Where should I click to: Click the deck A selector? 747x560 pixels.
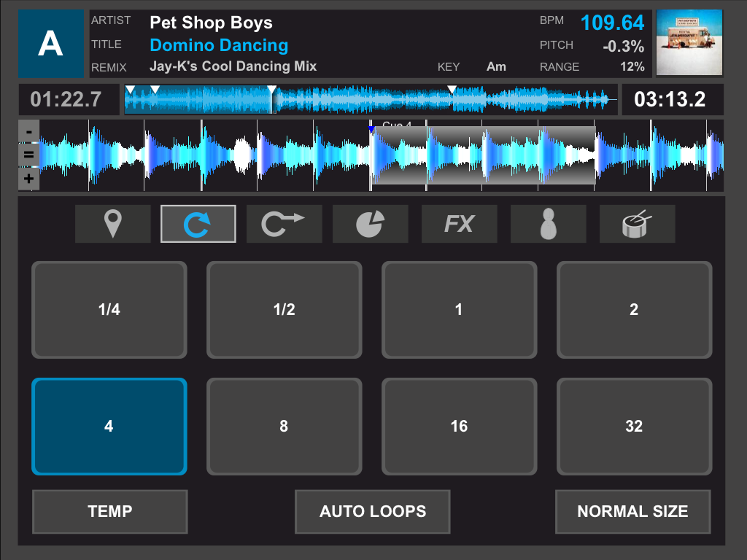click(x=51, y=44)
